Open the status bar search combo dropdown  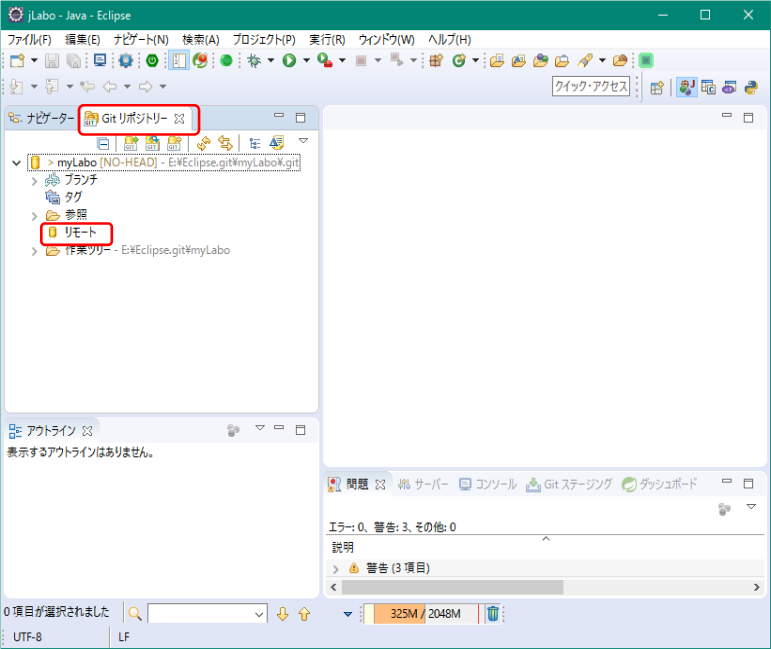pyautogui.click(x=259, y=614)
